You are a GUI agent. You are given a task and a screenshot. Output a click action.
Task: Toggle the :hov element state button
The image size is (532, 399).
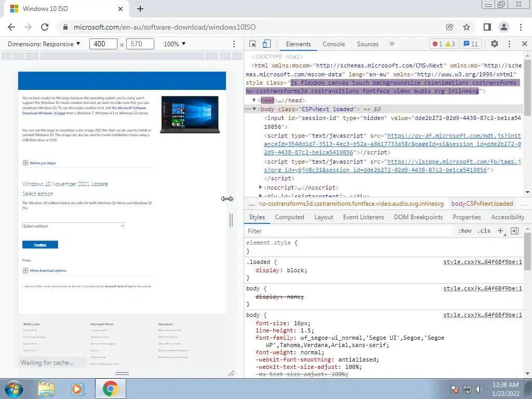[x=465, y=231]
